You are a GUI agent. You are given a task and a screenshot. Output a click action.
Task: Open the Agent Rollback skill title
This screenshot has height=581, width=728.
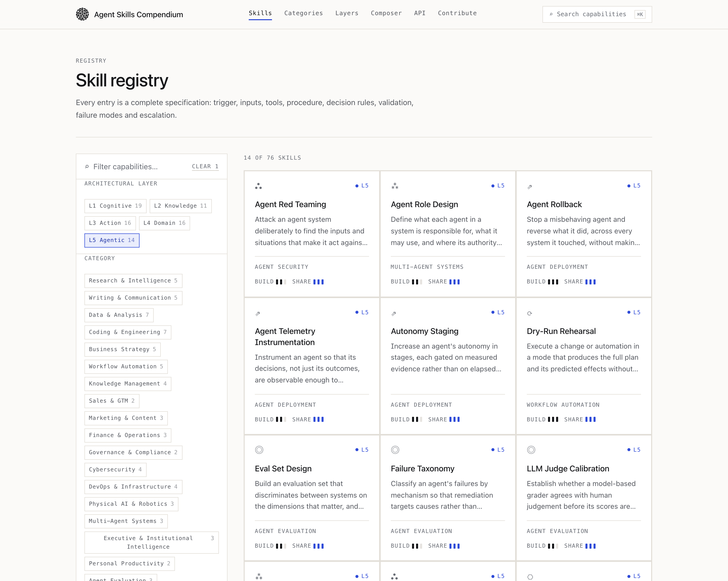click(554, 204)
